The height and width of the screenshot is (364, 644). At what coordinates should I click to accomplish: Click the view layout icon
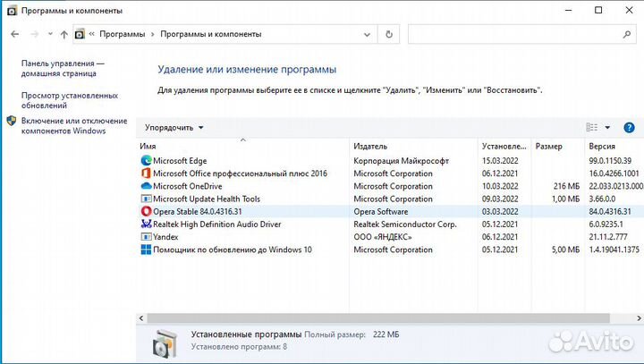tap(592, 127)
